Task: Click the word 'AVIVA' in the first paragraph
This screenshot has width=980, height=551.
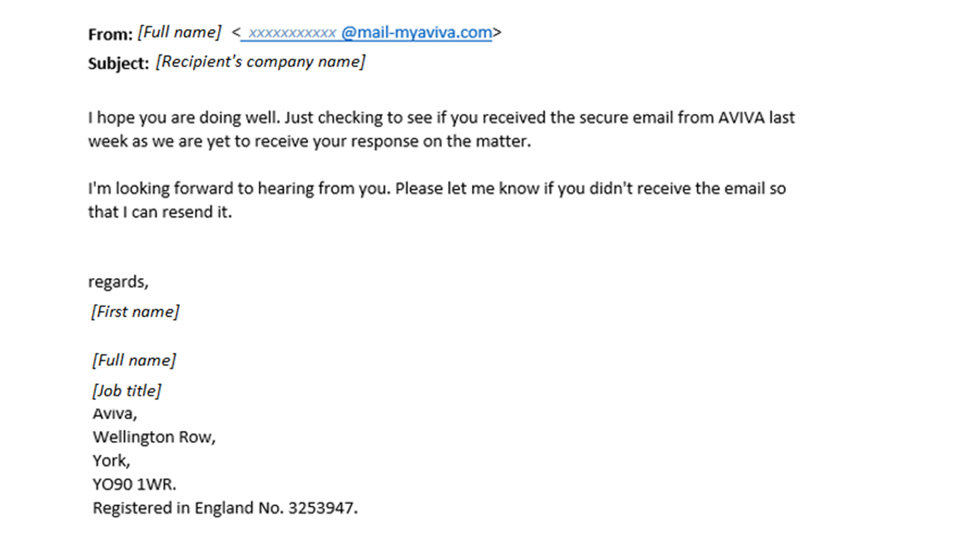Action: (x=741, y=117)
